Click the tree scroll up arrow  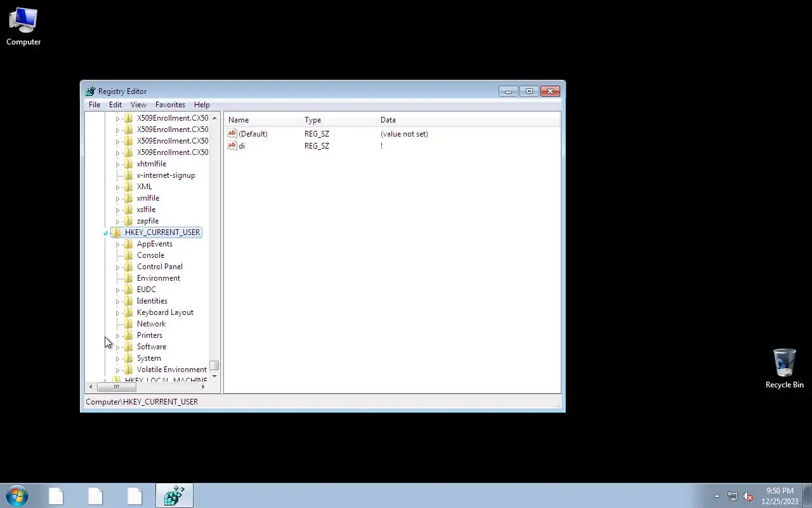click(214, 118)
